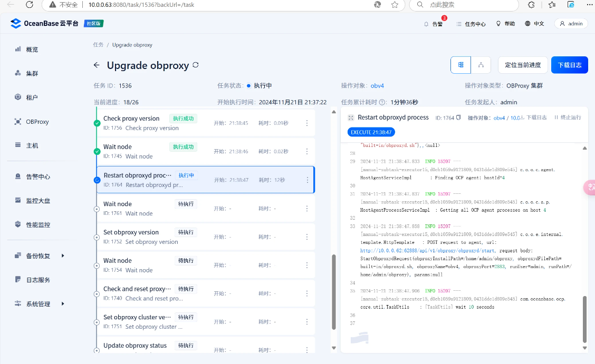595x364 pixels.
Task: Switch to list view of task steps
Action: pos(460,65)
